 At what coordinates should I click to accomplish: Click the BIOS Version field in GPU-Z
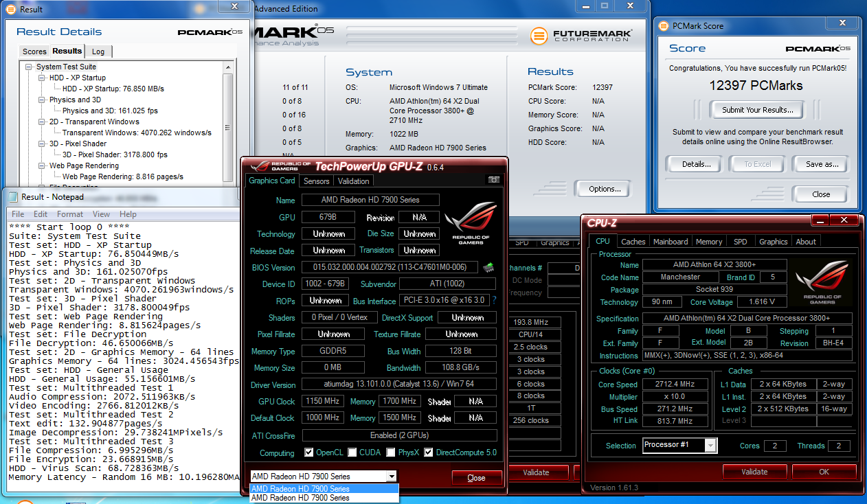(390, 267)
